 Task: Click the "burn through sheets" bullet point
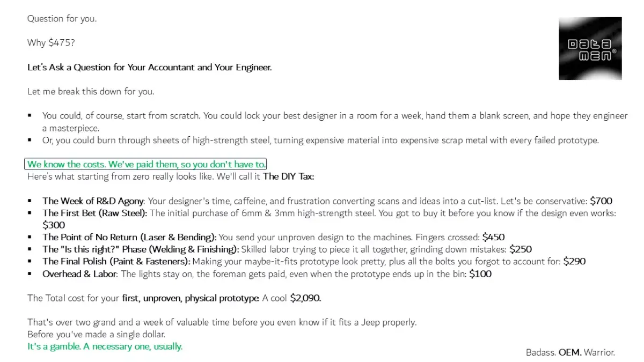[320, 141]
